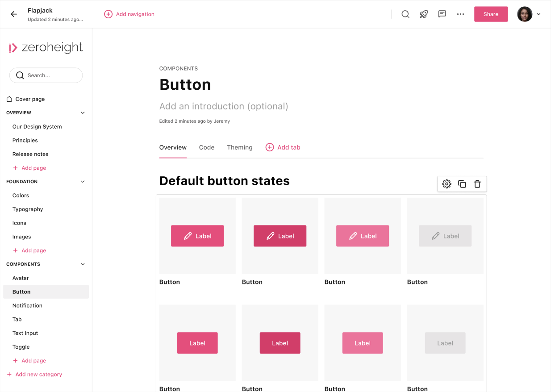Click the plus icon beside Add new category

coord(9,375)
